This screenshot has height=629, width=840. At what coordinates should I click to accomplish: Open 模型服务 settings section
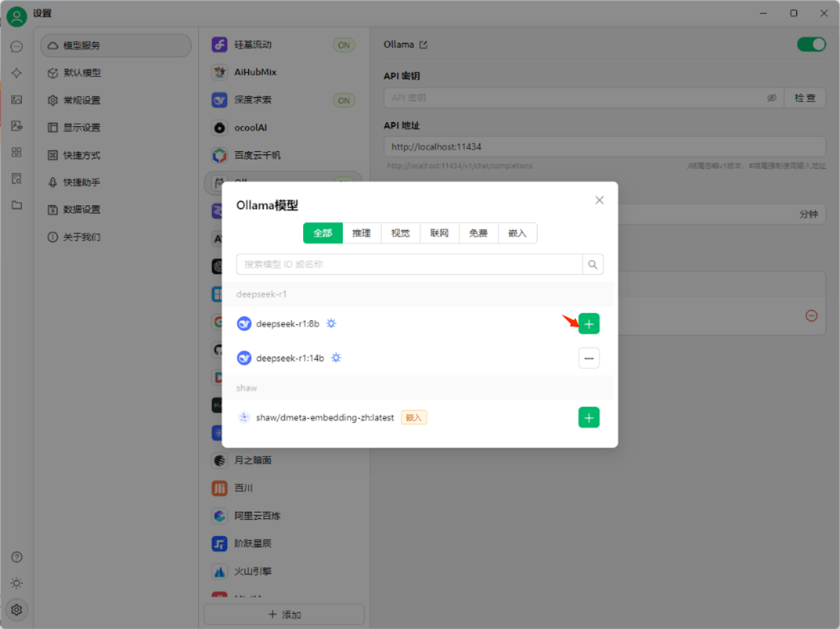[x=116, y=46]
